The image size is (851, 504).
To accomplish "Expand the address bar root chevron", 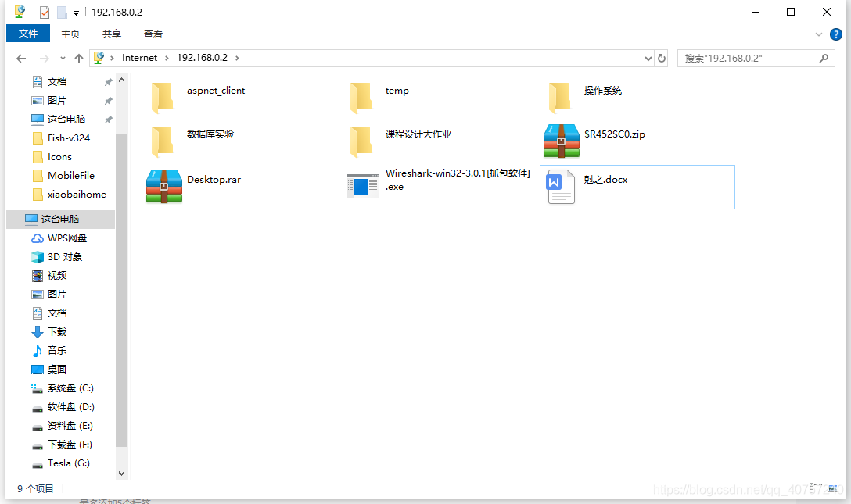I will coord(112,58).
